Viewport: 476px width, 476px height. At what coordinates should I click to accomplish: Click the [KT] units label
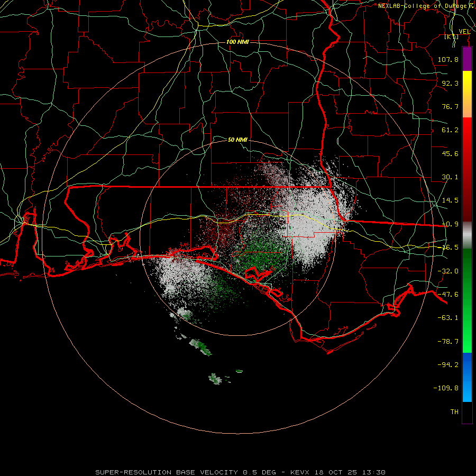[452, 36]
